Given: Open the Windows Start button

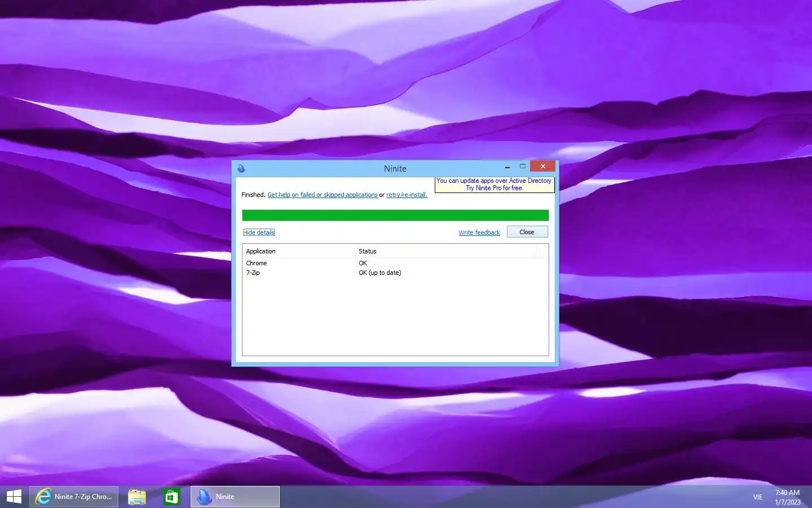Looking at the screenshot, I should click(x=14, y=497).
